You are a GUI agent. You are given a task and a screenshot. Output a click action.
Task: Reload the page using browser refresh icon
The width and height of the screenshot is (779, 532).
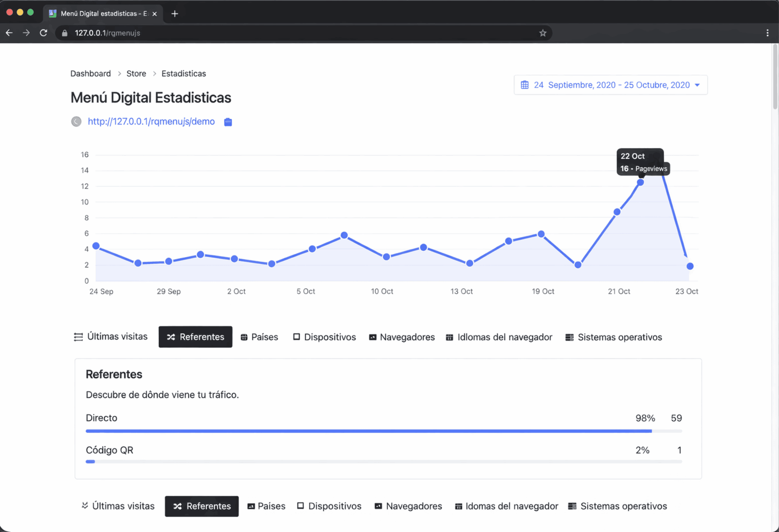(x=43, y=33)
